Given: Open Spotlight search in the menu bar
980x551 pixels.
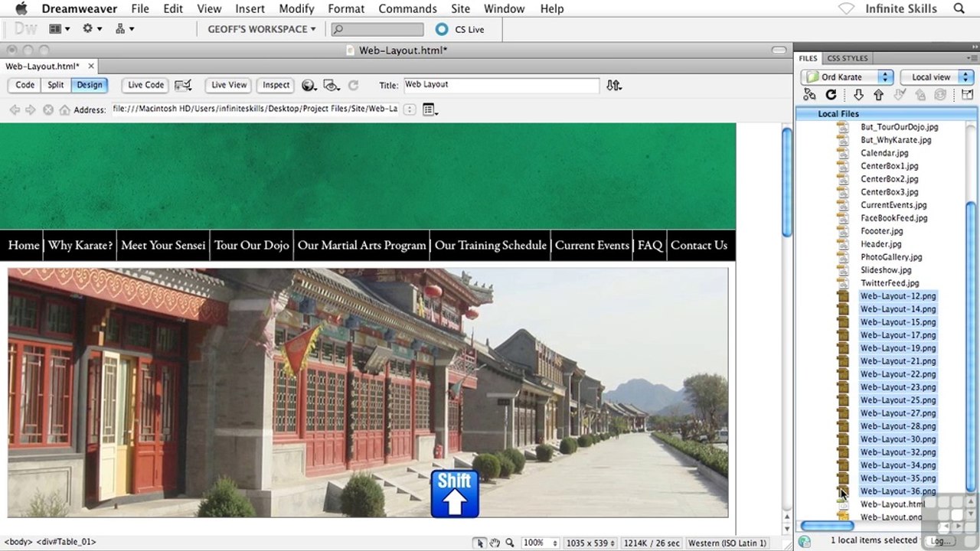Looking at the screenshot, I should point(959,8).
